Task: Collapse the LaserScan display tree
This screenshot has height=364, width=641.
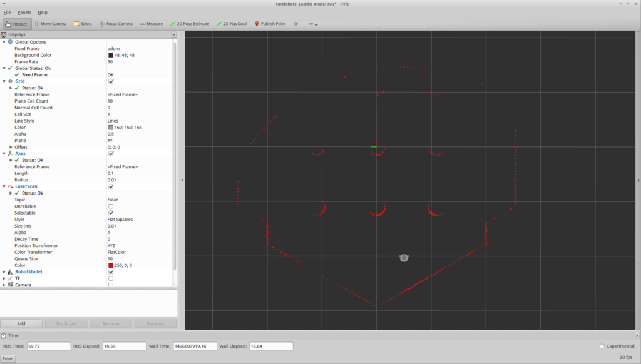Action: [4, 186]
